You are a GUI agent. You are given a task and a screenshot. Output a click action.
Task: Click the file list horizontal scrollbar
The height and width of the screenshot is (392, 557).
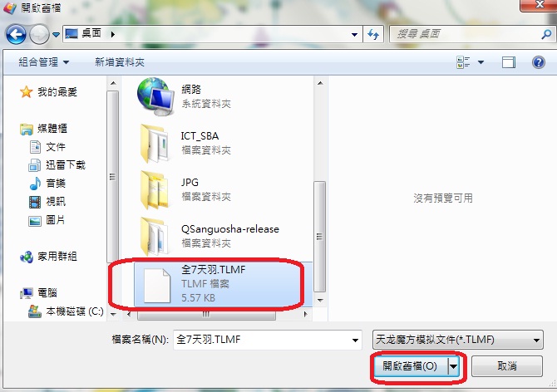pyautogui.click(x=217, y=314)
